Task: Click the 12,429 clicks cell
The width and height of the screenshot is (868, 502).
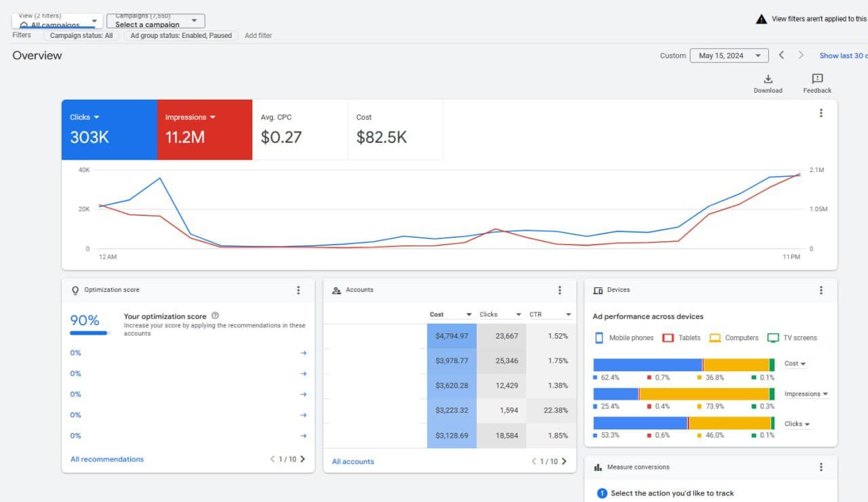Action: 502,385
